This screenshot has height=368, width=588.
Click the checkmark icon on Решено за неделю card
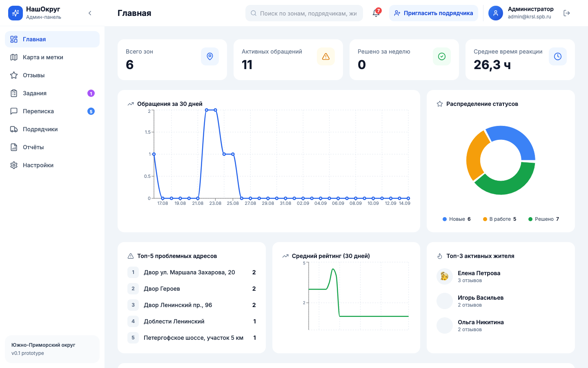442,56
